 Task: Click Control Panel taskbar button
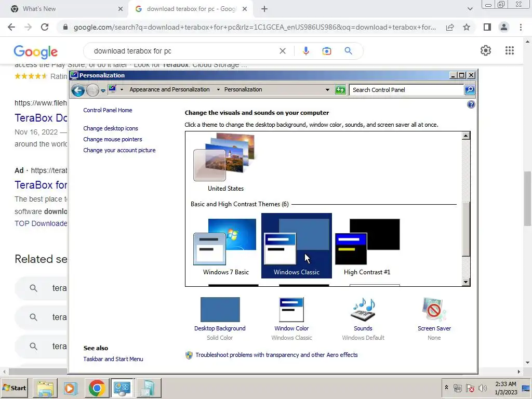(122, 388)
